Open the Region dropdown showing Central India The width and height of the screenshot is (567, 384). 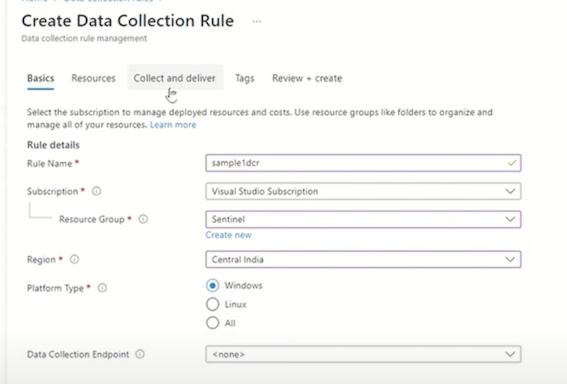363,259
